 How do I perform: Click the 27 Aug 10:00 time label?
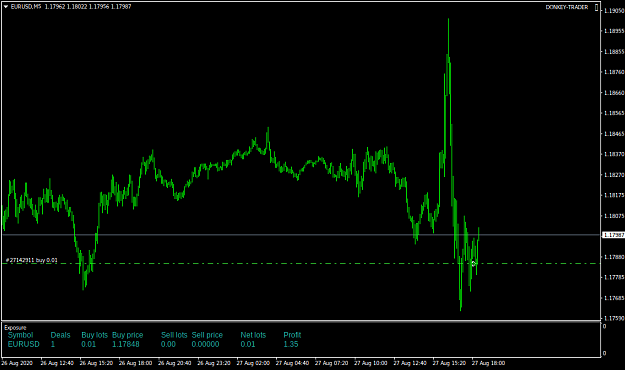click(371, 363)
